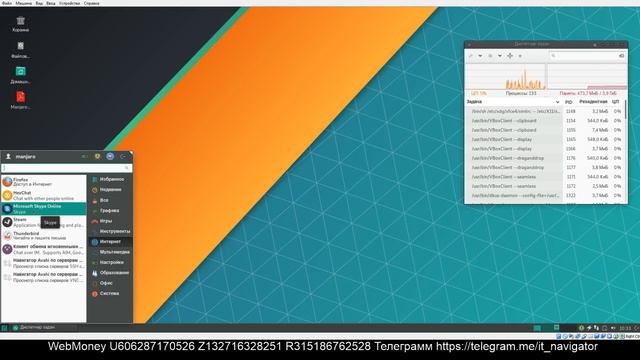Select the Настройки category
The width and height of the screenshot is (640, 360).
[110, 262]
